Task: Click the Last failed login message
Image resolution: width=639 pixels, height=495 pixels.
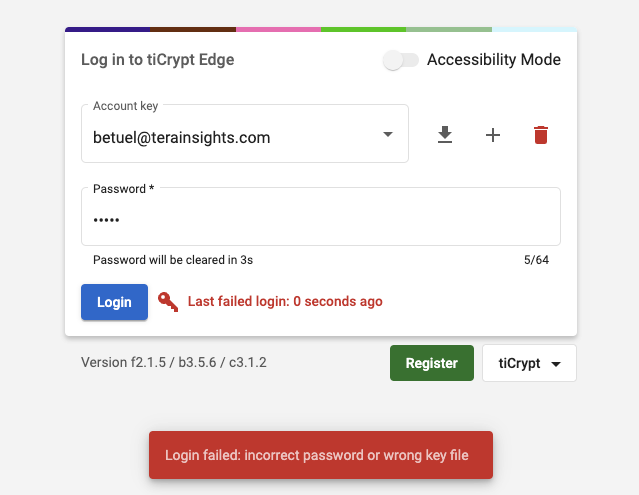Action: 285,301
